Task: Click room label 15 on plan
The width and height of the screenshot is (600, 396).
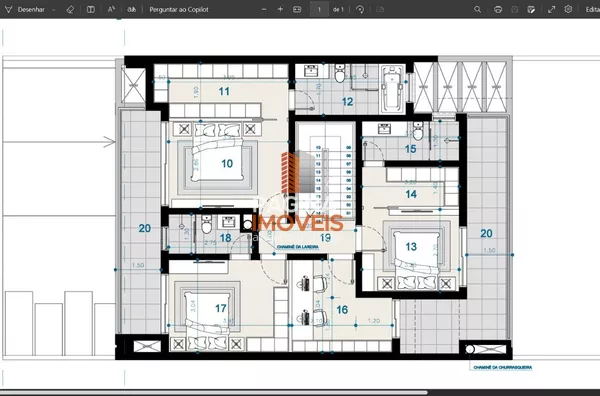Action: point(411,149)
